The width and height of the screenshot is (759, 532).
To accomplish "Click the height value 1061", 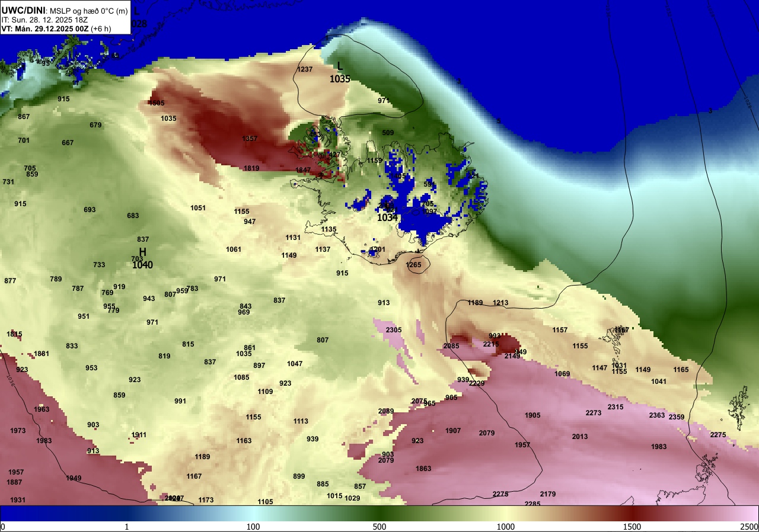I will click(234, 249).
